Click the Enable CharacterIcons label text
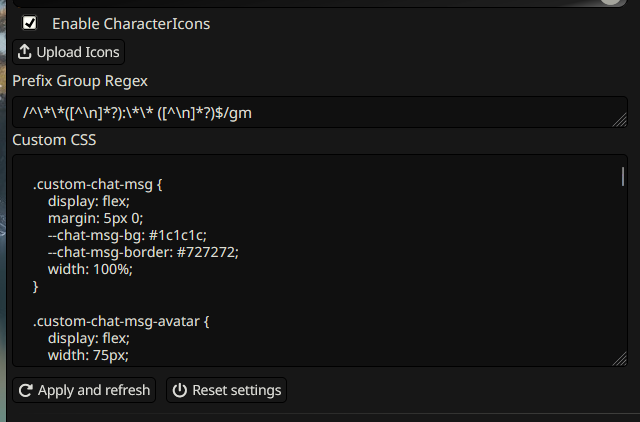Screen dimensions: 640x422 [x=131, y=24]
